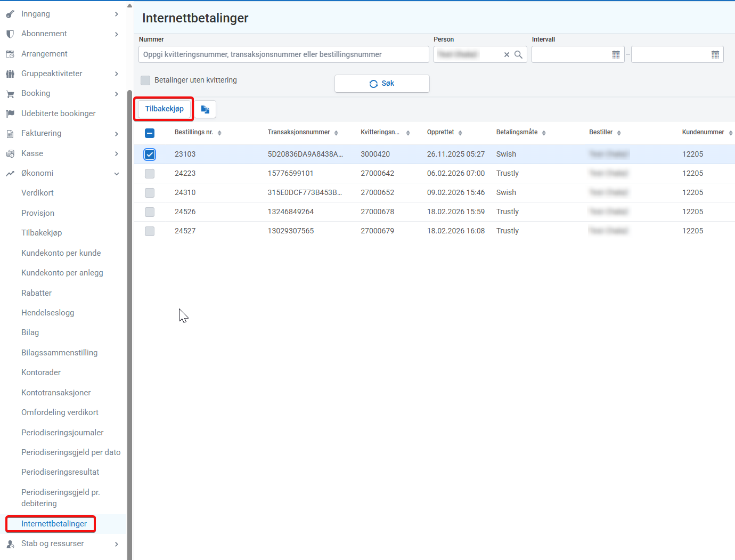735x560 pixels.
Task: Sort by Bestillings nr. column arrows
Action: 219,133
